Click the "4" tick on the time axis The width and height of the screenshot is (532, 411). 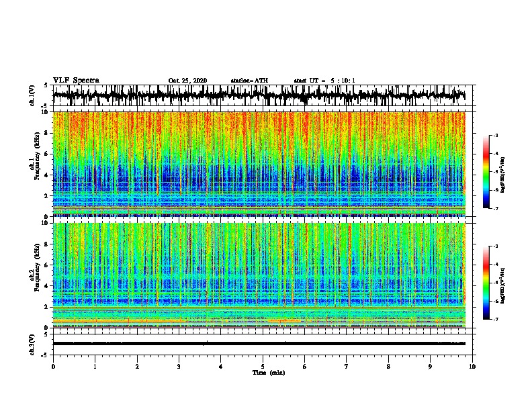click(x=221, y=367)
